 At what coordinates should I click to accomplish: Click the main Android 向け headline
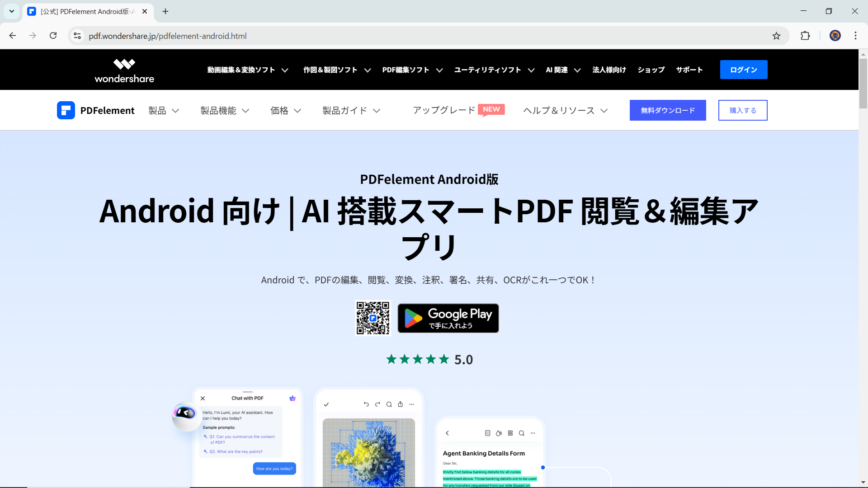click(x=429, y=229)
